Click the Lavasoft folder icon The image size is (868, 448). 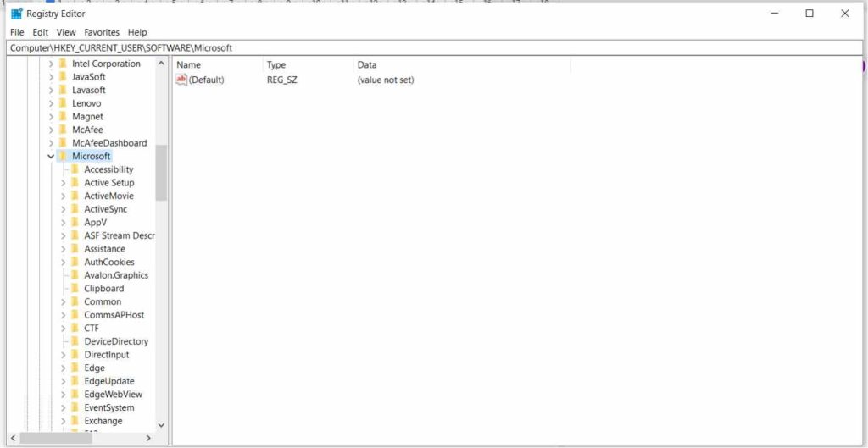[63, 90]
